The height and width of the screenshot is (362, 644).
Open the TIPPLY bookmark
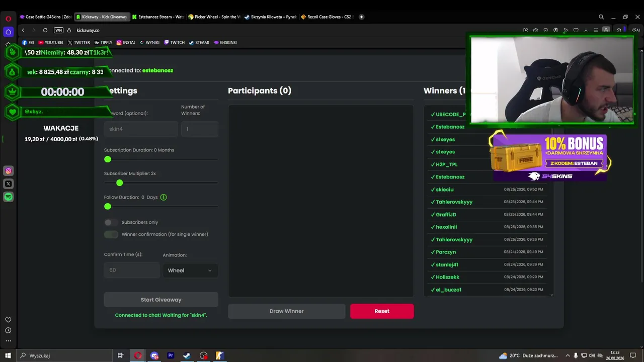103,43
